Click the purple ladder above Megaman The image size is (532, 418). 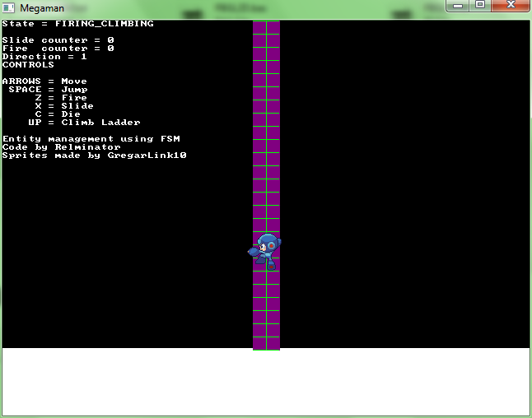[266, 126]
